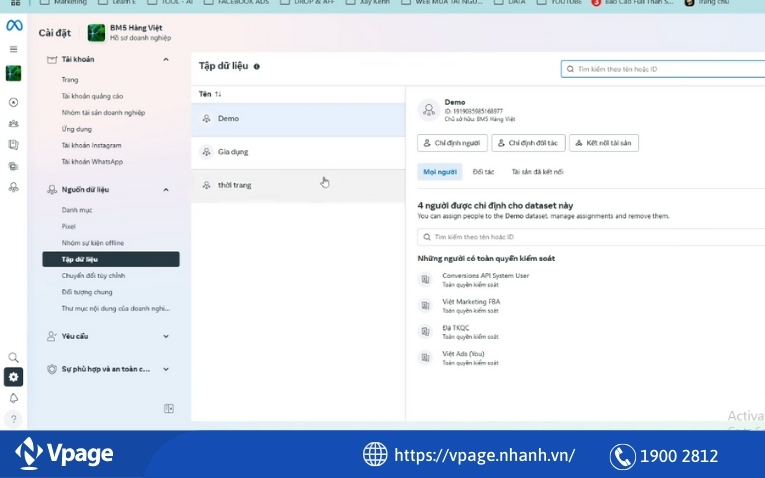Click Việt Ads (You) row icon
765x478 pixels.
(x=425, y=358)
